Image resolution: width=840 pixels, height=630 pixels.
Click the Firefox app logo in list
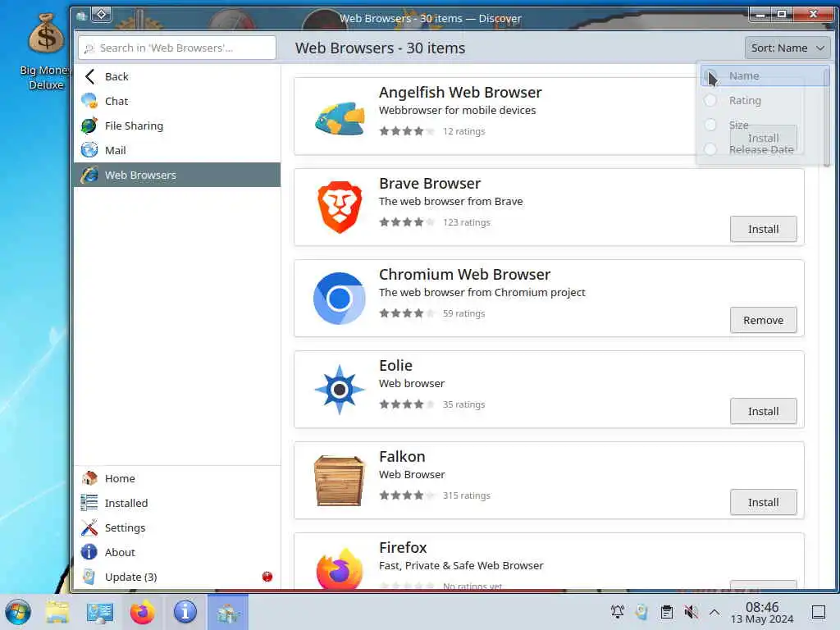tap(340, 568)
